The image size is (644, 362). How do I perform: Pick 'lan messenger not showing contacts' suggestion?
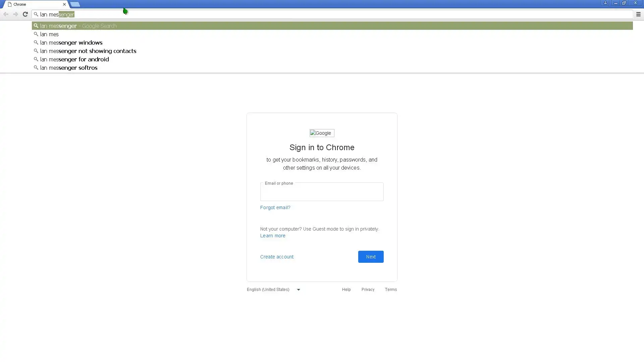[88, 51]
